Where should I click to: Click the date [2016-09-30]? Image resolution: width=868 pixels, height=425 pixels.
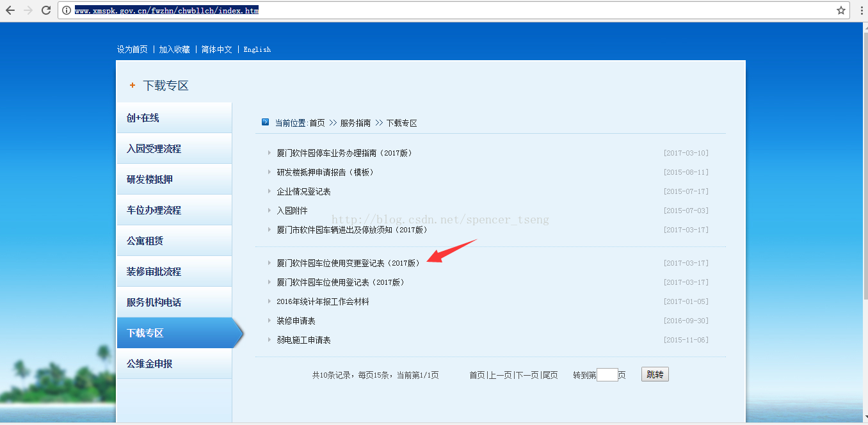point(686,321)
